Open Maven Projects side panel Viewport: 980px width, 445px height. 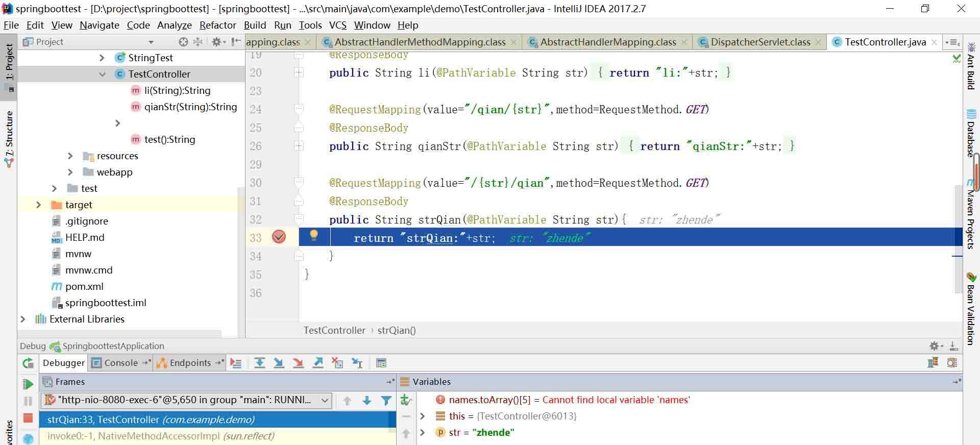coord(971,214)
